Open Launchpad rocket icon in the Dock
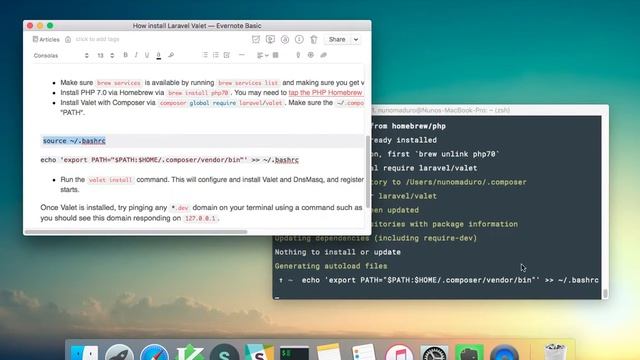This screenshot has width=640, height=360. pyautogui.click(x=119, y=353)
